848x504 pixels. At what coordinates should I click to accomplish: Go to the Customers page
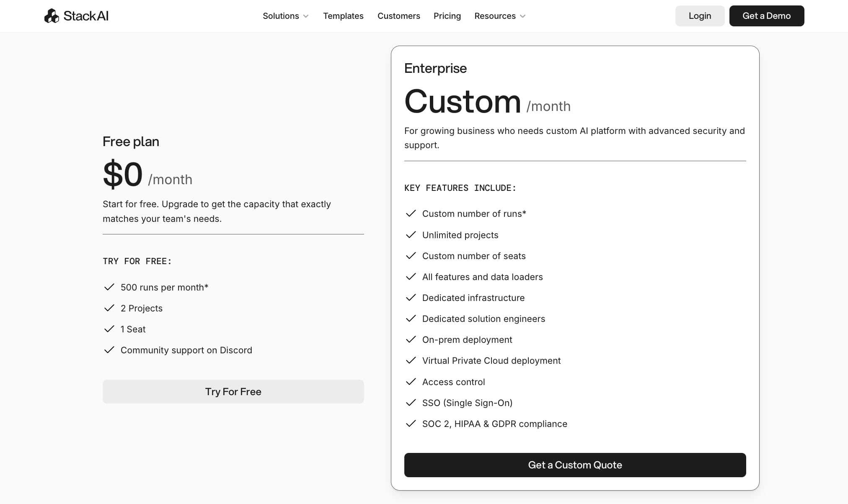point(398,16)
